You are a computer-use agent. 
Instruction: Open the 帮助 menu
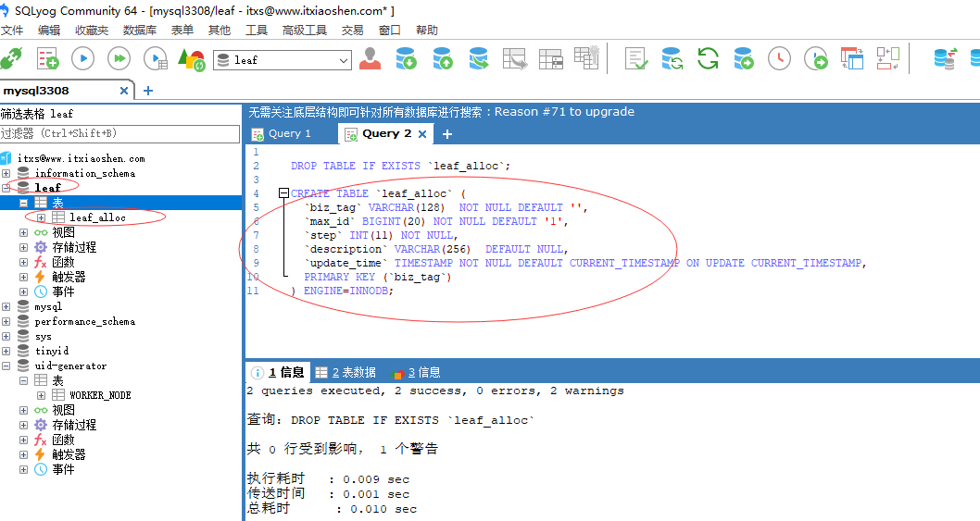pyautogui.click(x=426, y=30)
